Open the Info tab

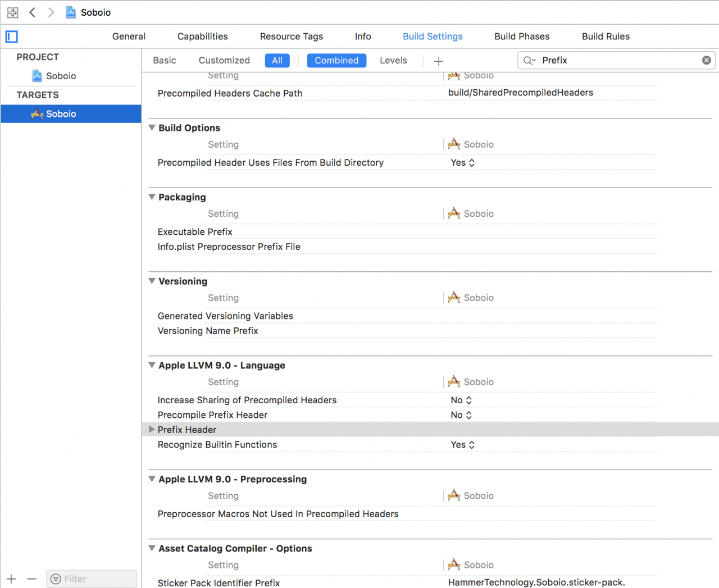[x=363, y=37]
